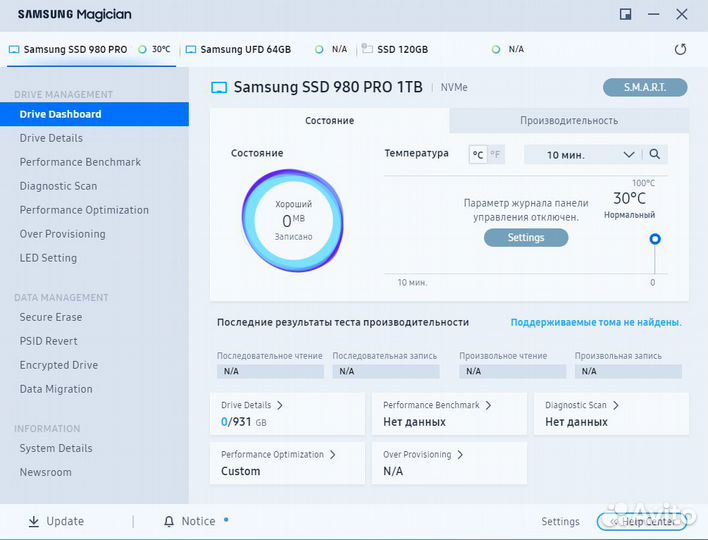The image size is (708, 540).
Task: Switch temperature unit to °F
Action: 495,155
